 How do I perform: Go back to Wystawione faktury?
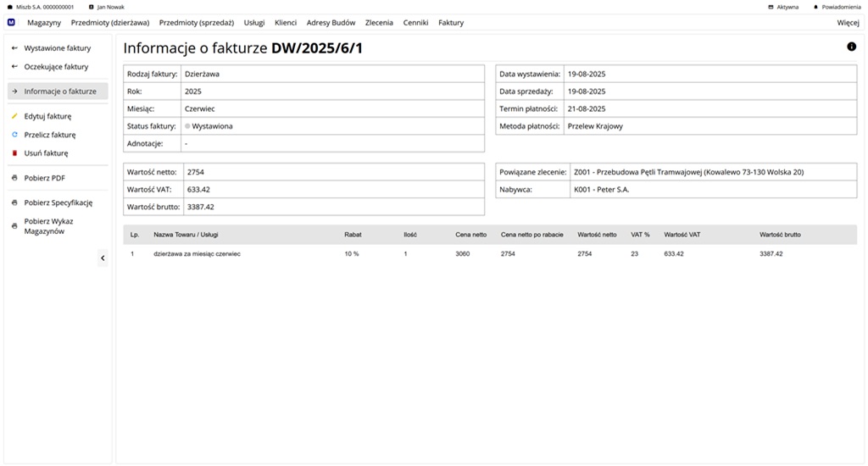[57, 48]
